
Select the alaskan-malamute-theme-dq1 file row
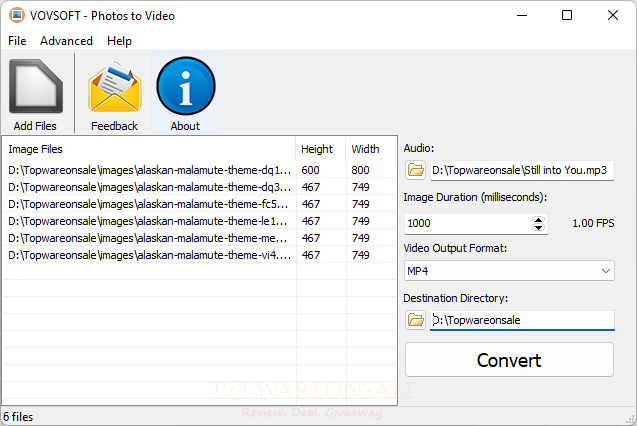click(199, 170)
